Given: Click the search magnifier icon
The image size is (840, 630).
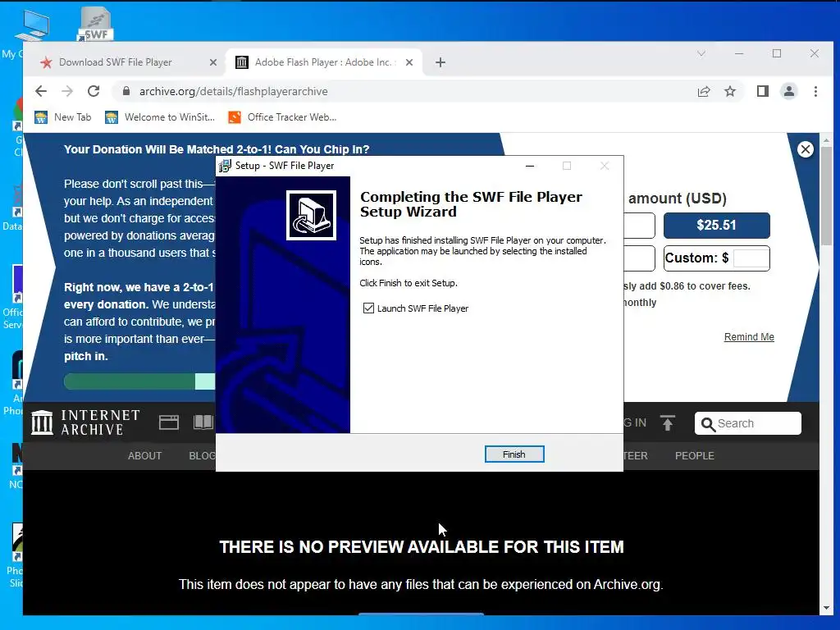Looking at the screenshot, I should pyautogui.click(x=708, y=424).
